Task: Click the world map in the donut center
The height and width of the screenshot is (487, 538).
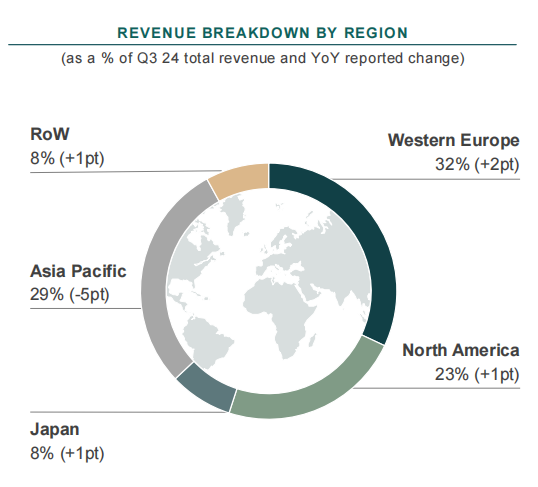Action: (x=269, y=291)
